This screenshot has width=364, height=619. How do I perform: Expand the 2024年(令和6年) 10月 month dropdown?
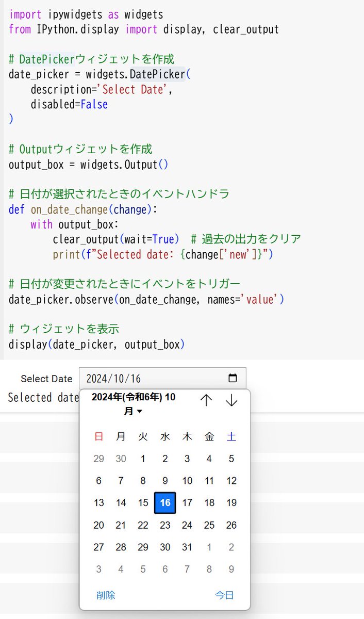134,404
